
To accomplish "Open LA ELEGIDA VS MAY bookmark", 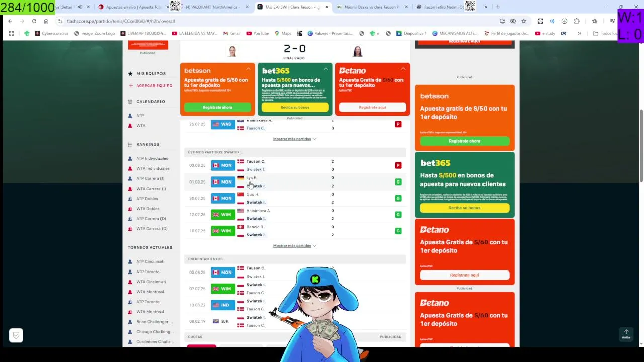I will 195,33.
